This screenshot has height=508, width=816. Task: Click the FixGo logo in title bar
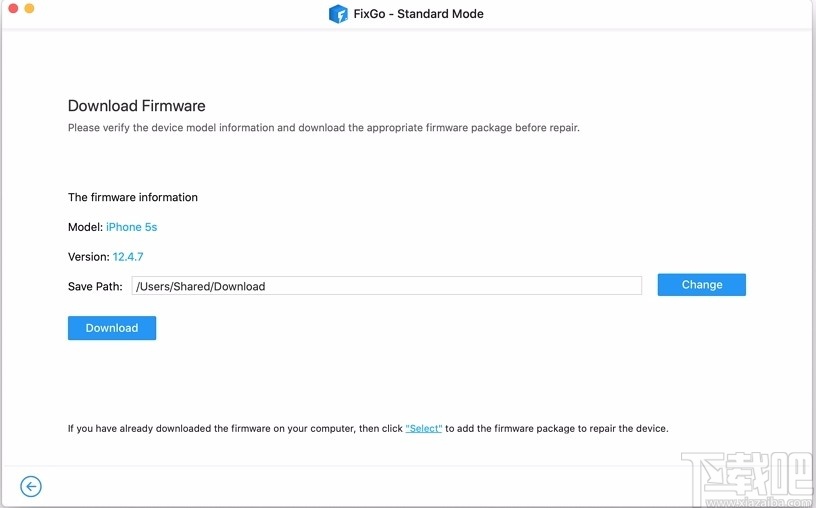click(x=338, y=14)
